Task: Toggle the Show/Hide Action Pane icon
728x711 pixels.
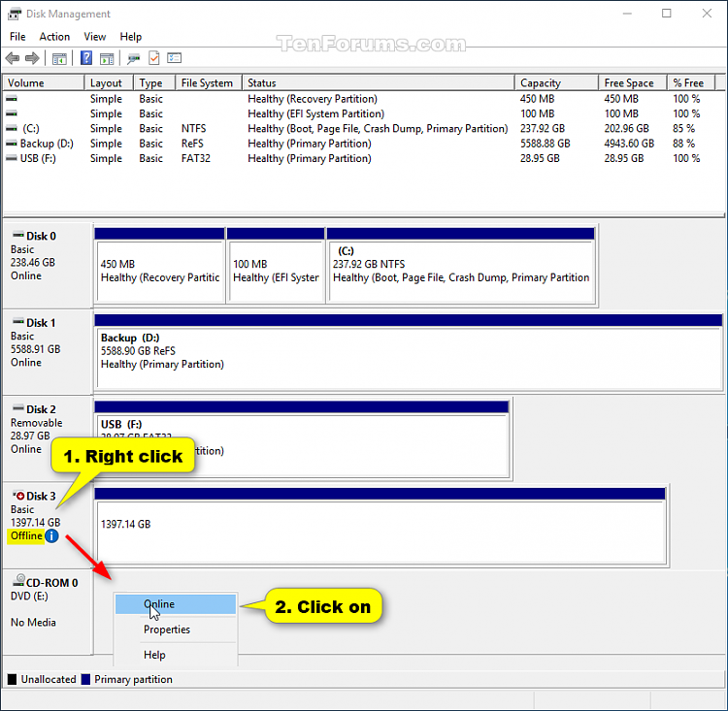Action: tap(107, 58)
